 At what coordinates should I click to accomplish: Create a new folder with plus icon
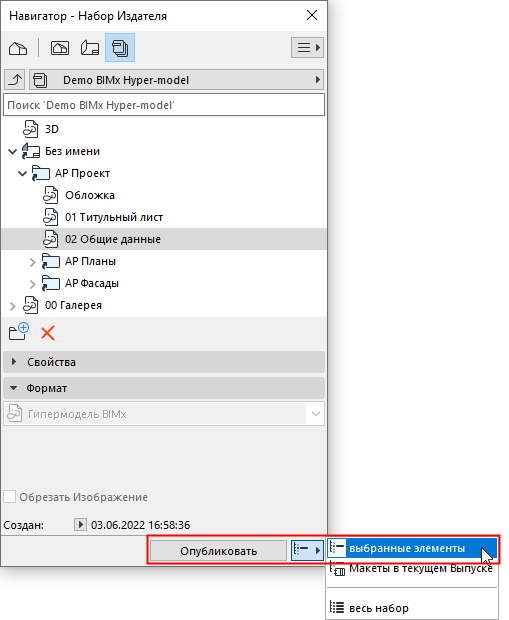coord(19,332)
